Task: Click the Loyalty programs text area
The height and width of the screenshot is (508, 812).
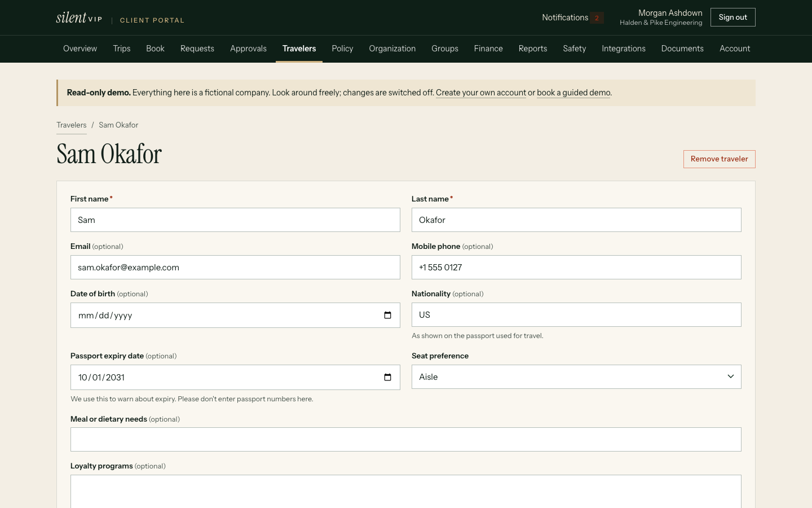Action: point(406,492)
